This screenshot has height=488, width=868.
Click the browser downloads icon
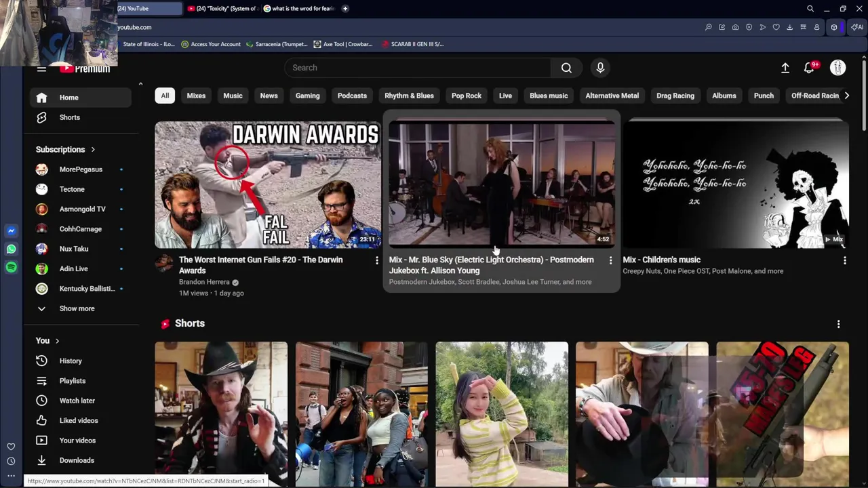pos(789,27)
